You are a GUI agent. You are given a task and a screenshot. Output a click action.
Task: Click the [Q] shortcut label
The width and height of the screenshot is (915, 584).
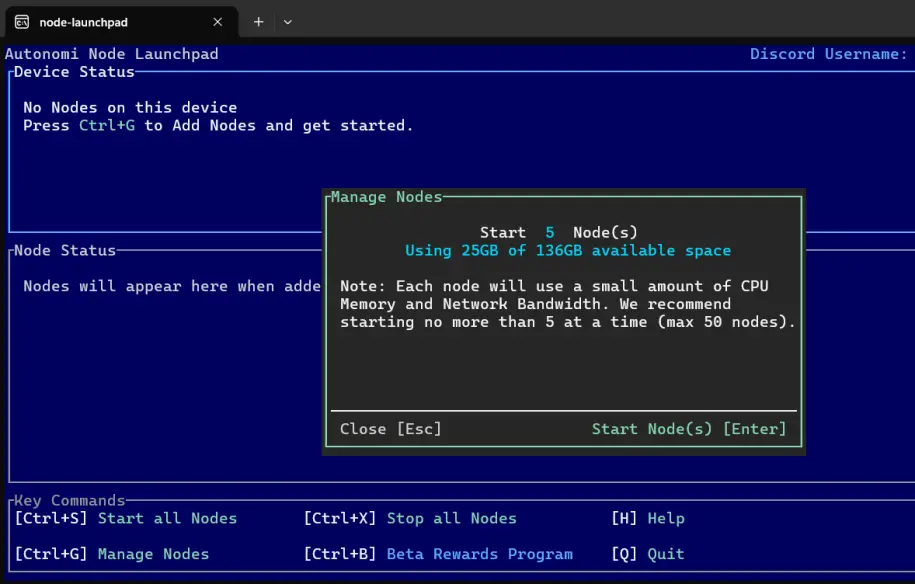(624, 554)
